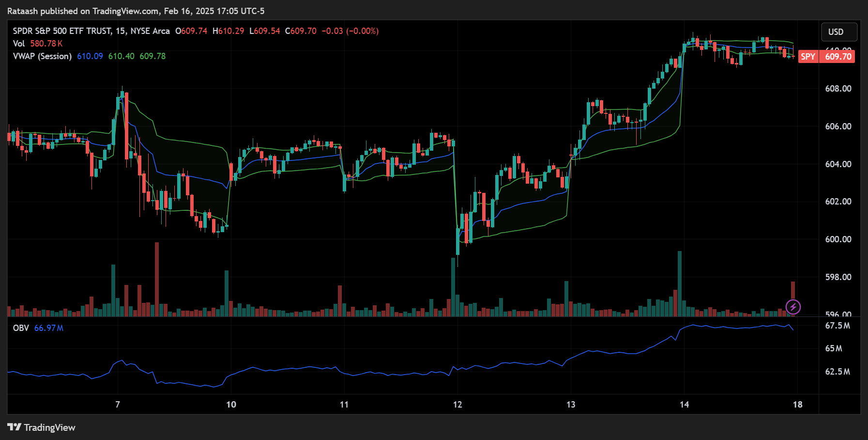This screenshot has height=440, width=868.
Task: Click the 600.00 price axis label
Action: [x=838, y=239]
